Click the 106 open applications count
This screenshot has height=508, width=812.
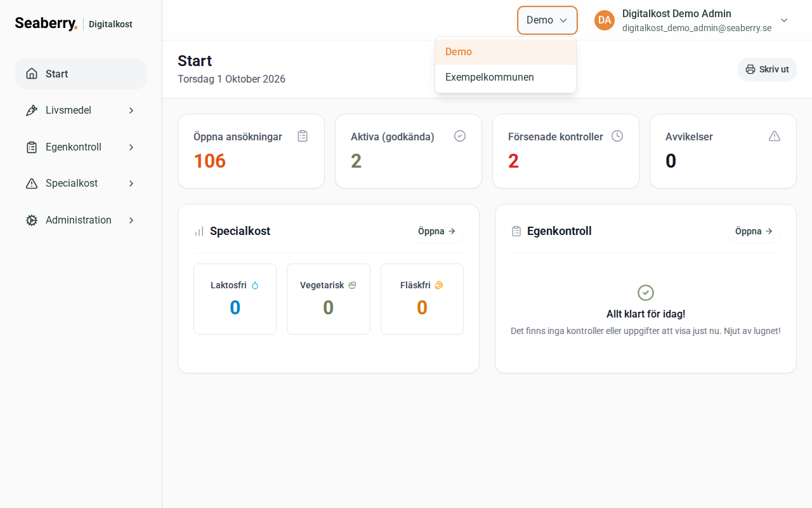[210, 161]
